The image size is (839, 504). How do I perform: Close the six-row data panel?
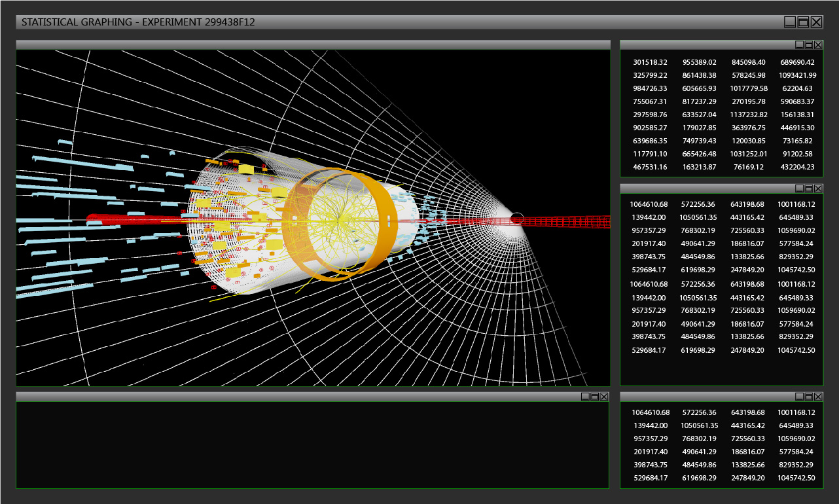click(817, 397)
